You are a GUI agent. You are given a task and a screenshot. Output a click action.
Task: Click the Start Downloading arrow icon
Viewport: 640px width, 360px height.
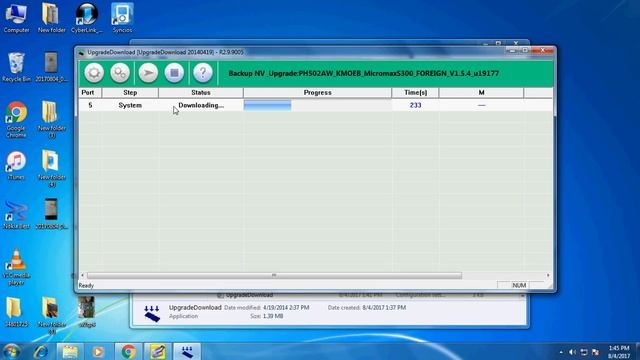coord(148,73)
